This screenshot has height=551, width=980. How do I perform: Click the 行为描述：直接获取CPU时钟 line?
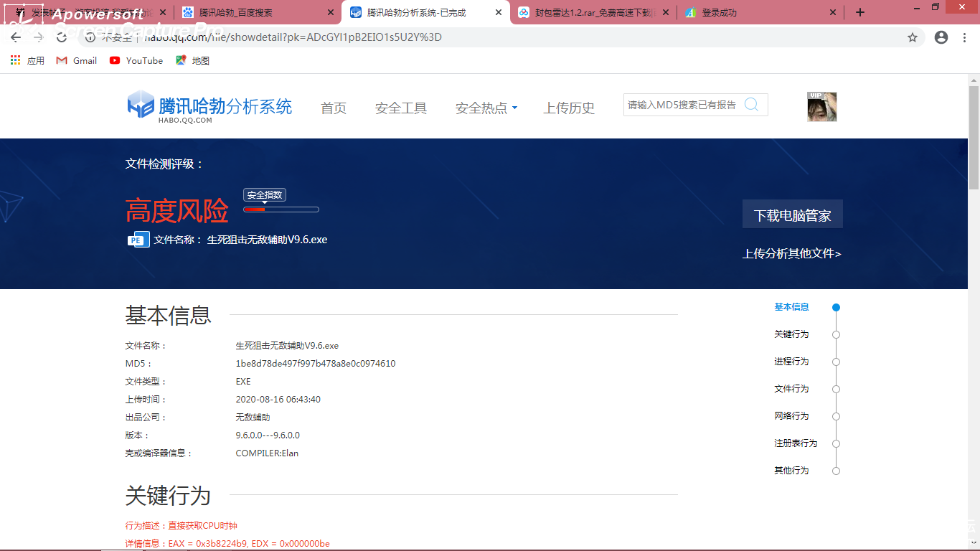(x=181, y=526)
